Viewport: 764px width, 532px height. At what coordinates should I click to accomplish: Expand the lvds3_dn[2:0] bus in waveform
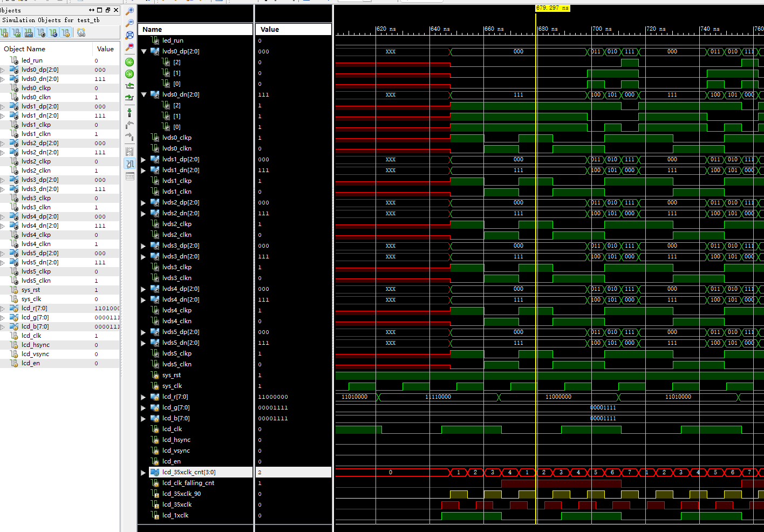point(144,256)
